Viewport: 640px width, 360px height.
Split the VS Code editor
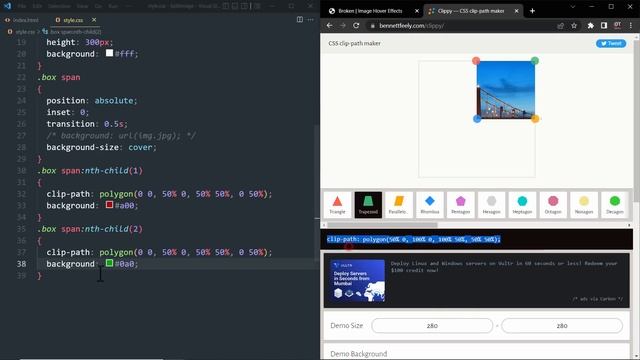click(300, 20)
